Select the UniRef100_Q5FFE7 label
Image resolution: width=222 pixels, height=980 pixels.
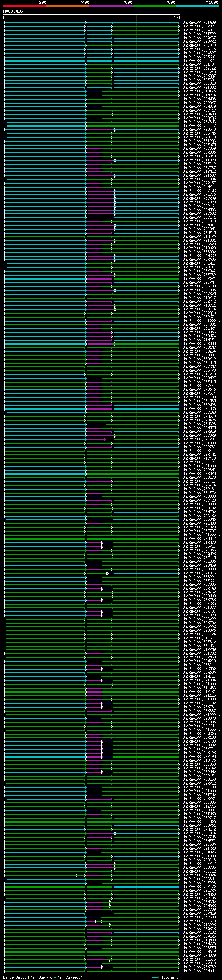[199, 125]
